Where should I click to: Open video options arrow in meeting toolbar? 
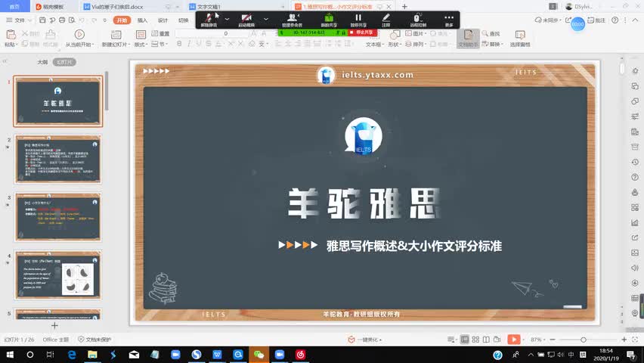[266, 19]
